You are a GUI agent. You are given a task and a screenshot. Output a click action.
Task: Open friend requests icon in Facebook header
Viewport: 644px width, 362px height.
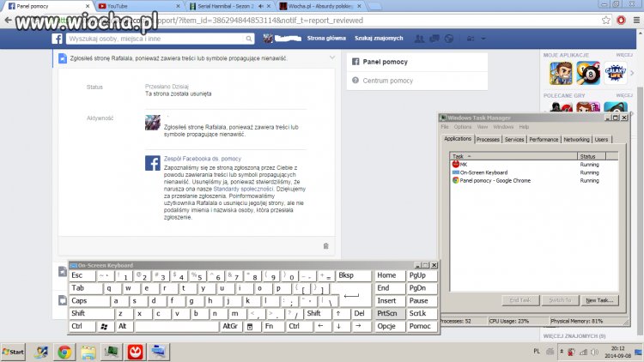[419, 39]
